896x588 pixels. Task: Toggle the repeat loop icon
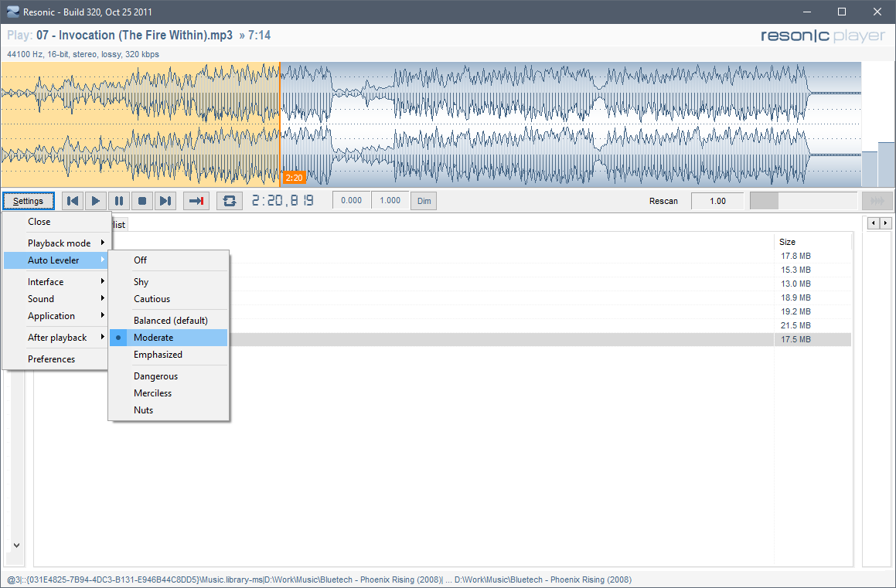point(230,201)
